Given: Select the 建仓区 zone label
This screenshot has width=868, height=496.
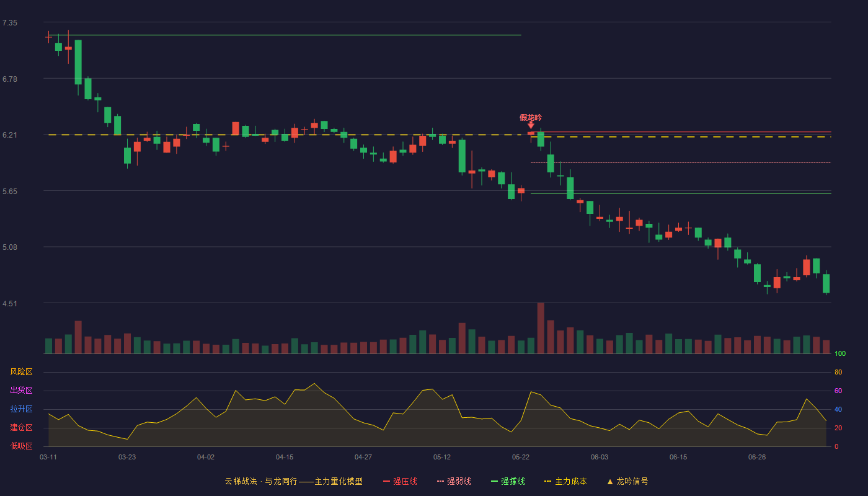Looking at the screenshot, I should click(21, 428).
